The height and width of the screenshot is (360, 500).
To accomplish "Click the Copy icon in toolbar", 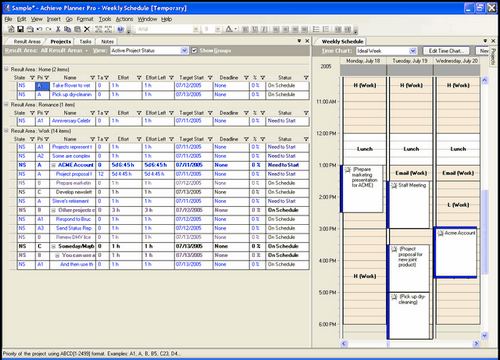I will [x=67, y=29].
